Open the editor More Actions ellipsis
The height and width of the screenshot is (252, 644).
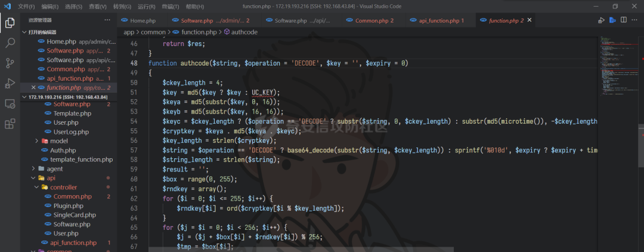tap(634, 20)
